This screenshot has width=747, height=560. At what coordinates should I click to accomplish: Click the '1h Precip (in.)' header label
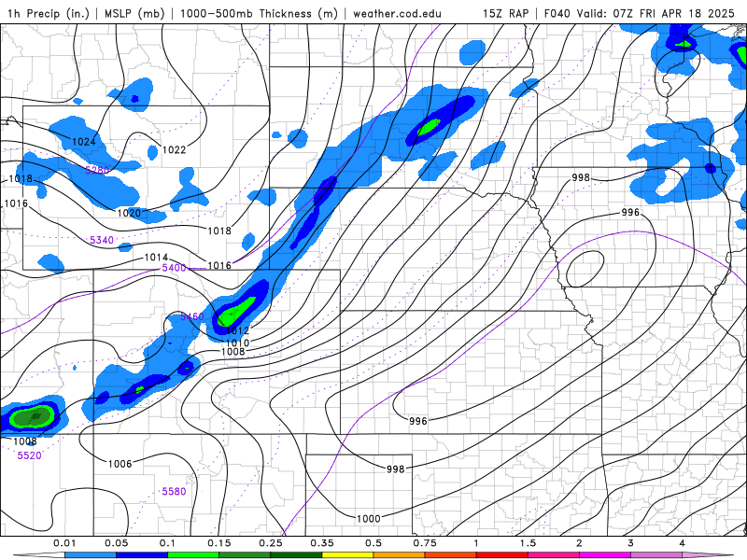coord(49,13)
